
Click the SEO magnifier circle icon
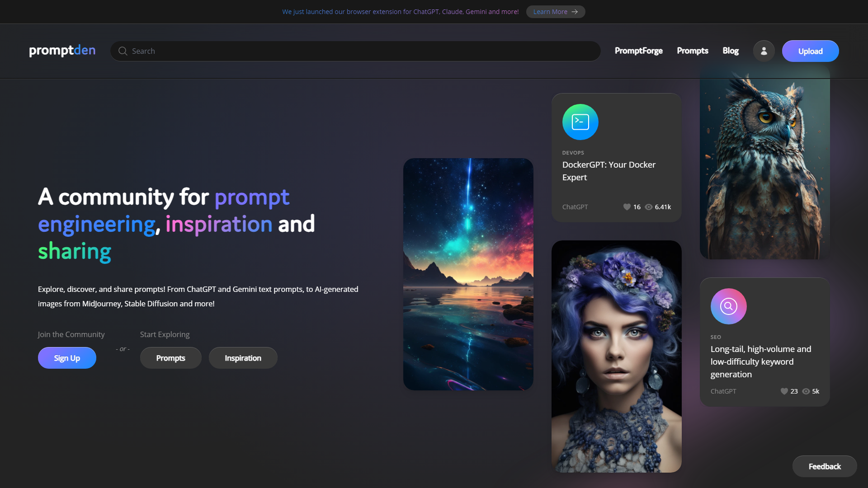728,306
